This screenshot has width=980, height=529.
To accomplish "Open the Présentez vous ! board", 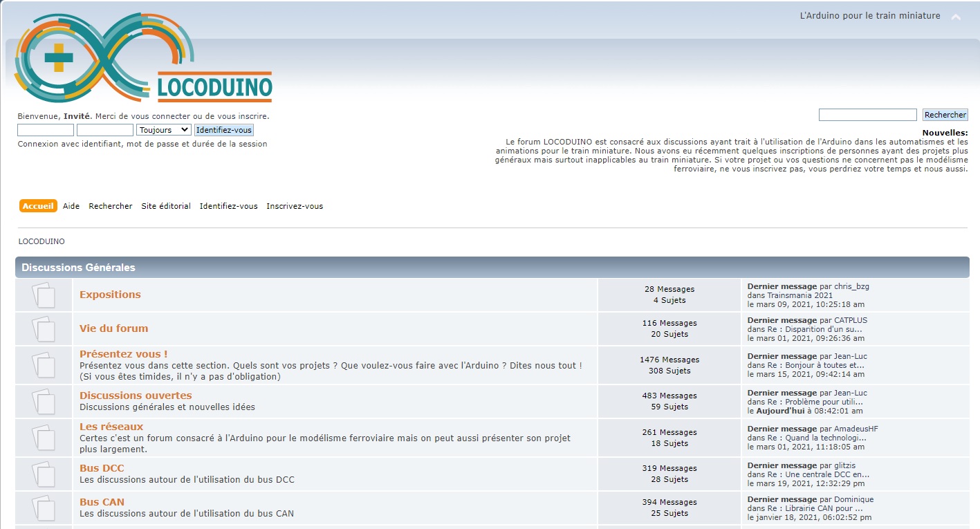I will pos(124,354).
